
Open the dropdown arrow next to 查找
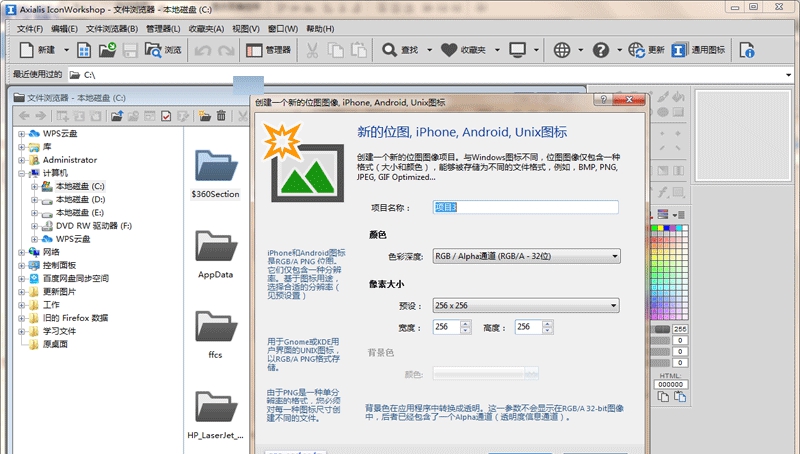click(x=429, y=50)
